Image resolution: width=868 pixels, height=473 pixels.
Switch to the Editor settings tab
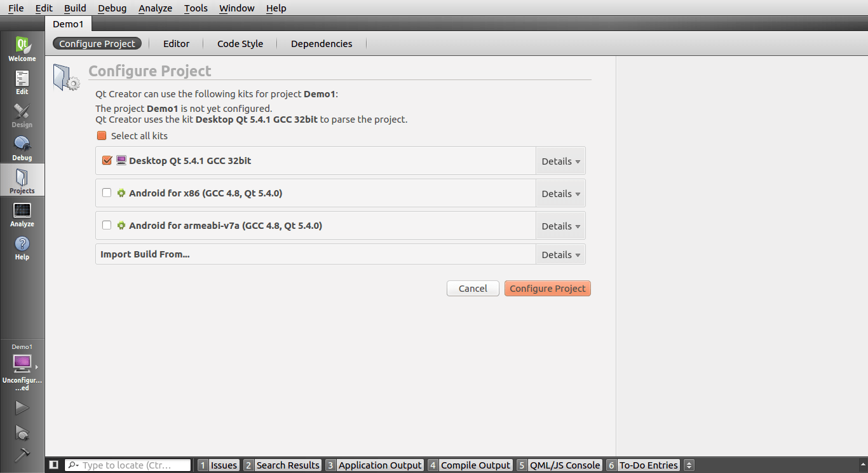tap(176, 44)
